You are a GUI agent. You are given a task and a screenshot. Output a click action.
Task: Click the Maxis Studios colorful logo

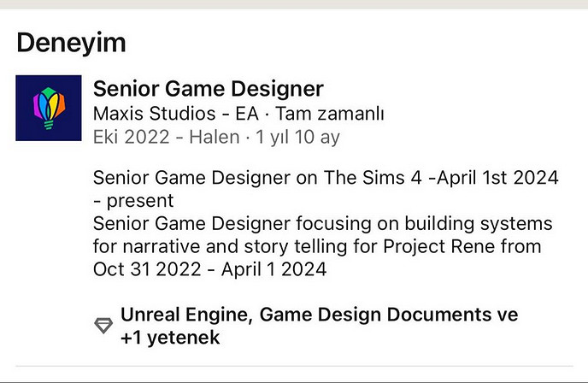click(49, 109)
